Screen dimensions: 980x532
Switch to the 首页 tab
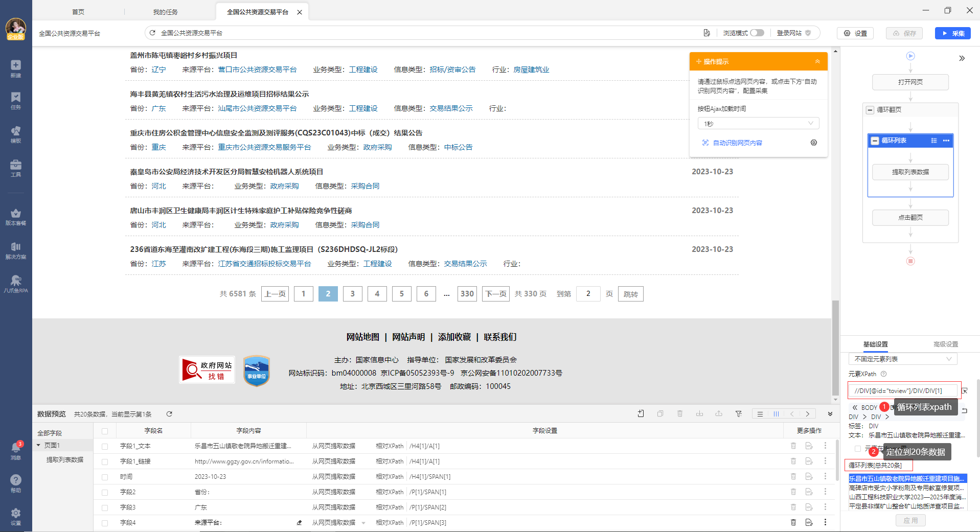(78, 12)
